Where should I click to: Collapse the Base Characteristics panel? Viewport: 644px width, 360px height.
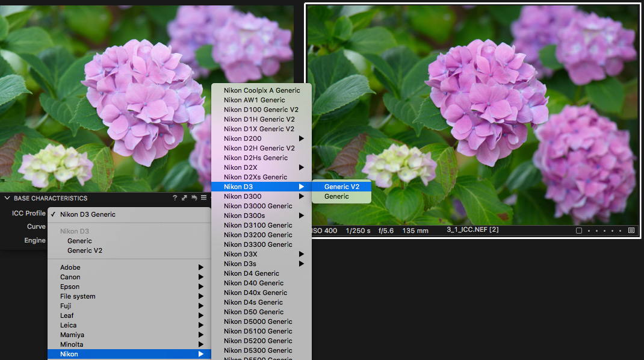[x=7, y=197]
